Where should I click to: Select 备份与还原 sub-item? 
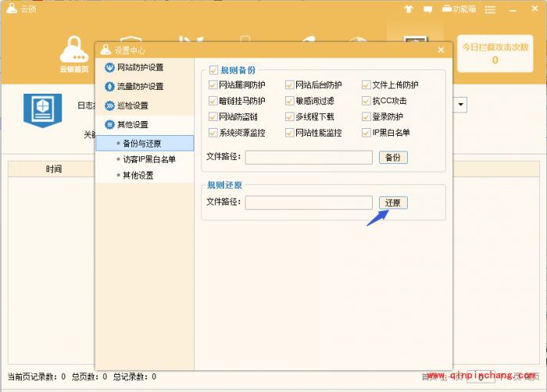coord(145,144)
